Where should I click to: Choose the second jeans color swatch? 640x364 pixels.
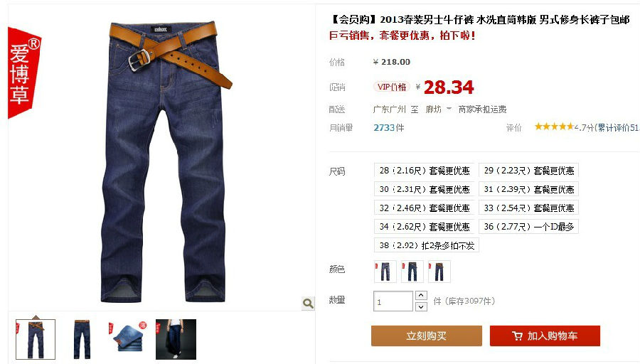[412, 272]
